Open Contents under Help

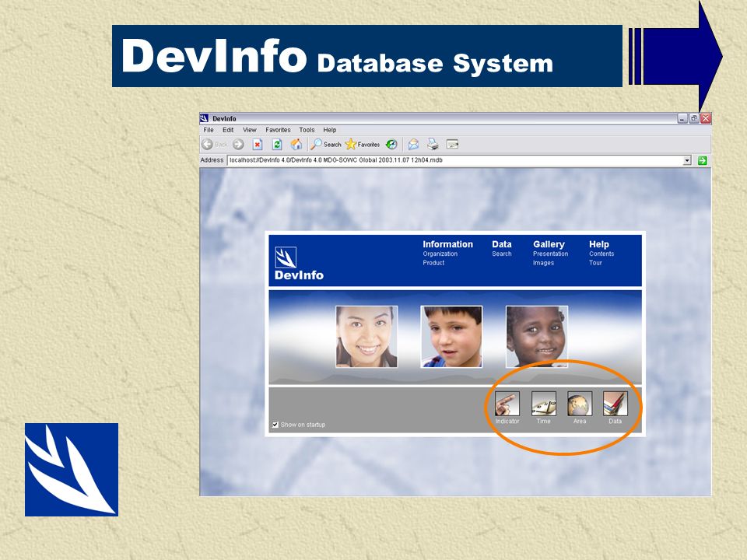601,254
